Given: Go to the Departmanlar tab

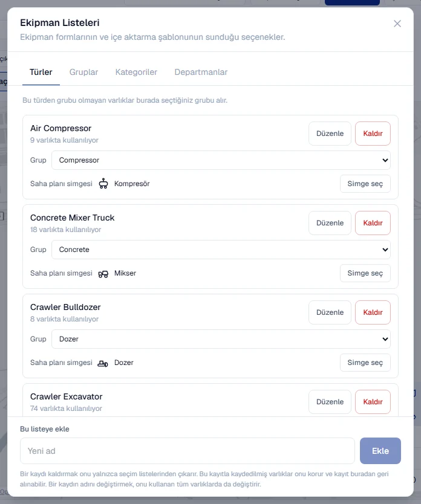Looking at the screenshot, I should point(201,72).
